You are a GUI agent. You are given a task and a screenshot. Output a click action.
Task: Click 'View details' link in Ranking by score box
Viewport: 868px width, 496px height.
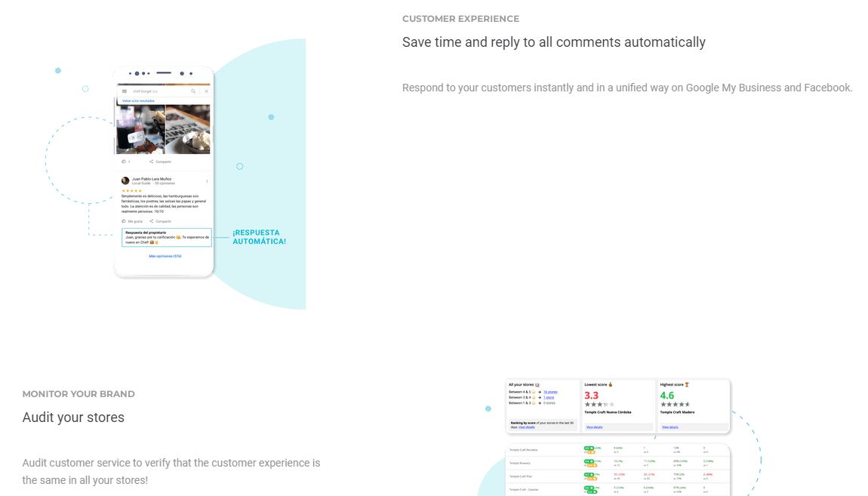[x=526, y=427]
